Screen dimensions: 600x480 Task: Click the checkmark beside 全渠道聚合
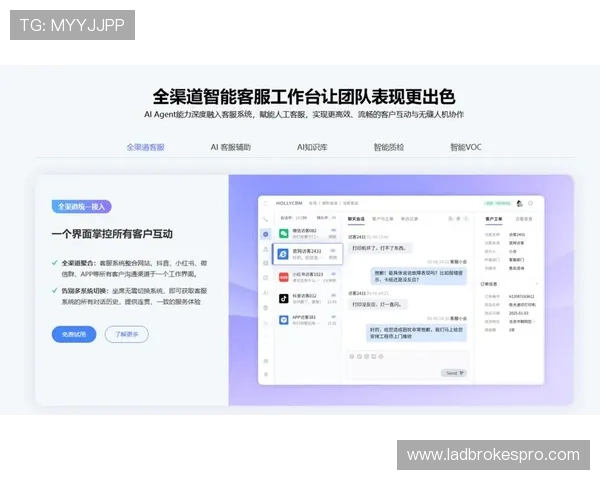[54, 263]
